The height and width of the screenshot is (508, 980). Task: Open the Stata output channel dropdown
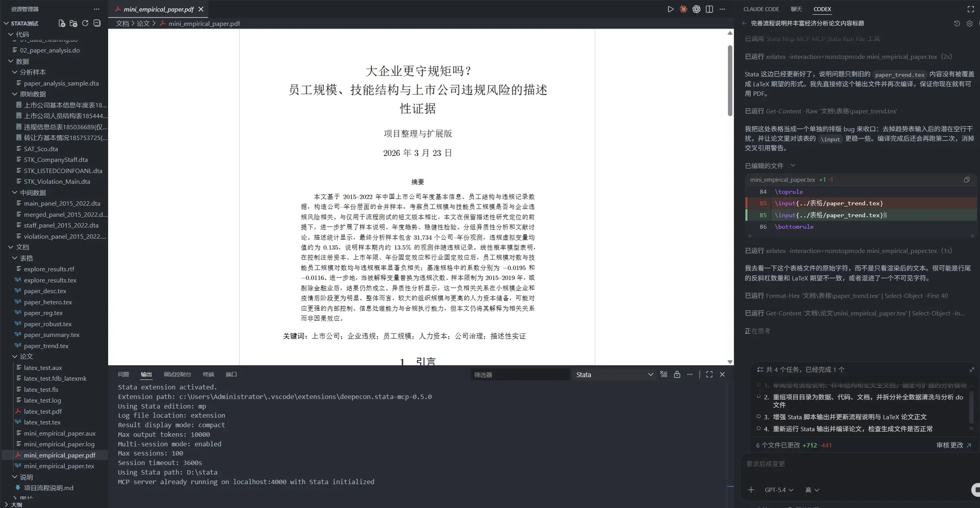pos(614,375)
